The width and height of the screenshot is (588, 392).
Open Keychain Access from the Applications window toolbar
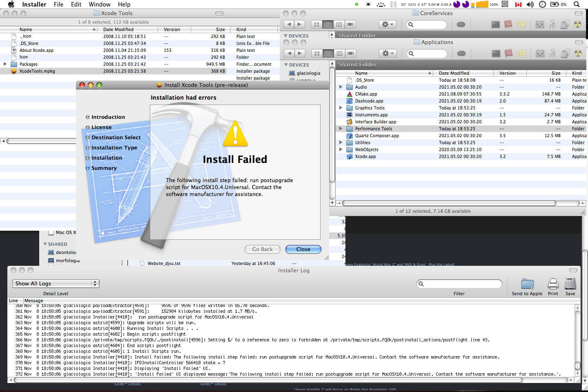[x=553, y=53]
